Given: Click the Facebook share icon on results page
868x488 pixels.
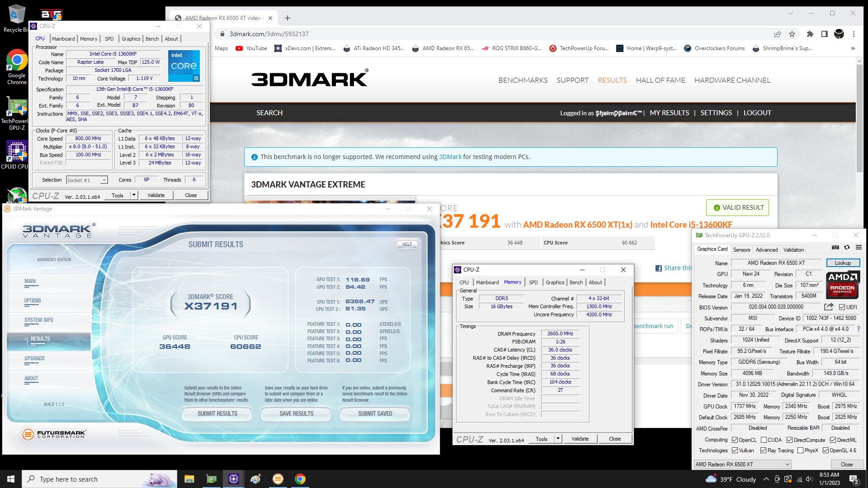Looking at the screenshot, I should pyautogui.click(x=659, y=268).
